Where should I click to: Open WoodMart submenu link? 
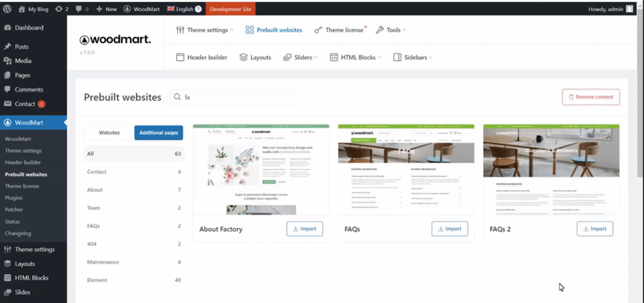pyautogui.click(x=17, y=139)
